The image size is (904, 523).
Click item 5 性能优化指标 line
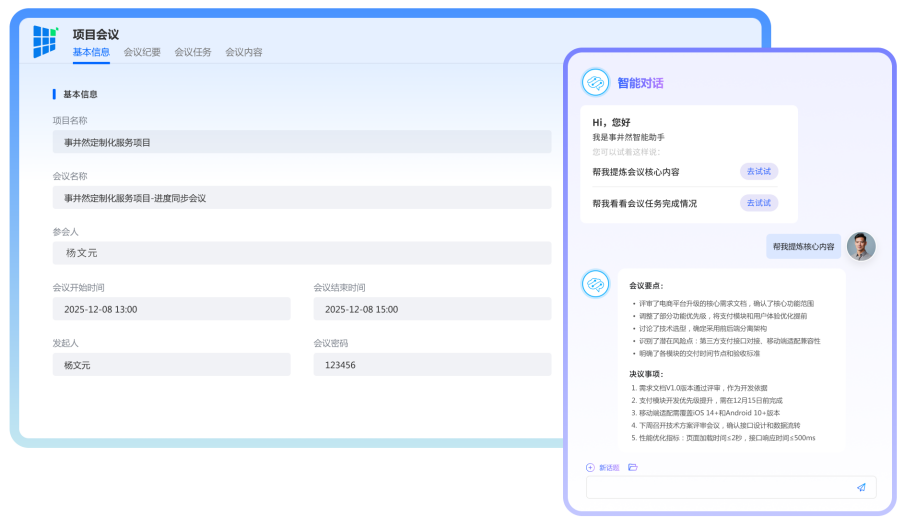coord(723,438)
